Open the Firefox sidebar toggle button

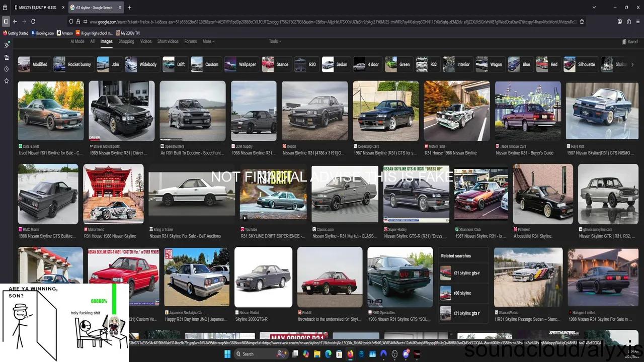[6, 22]
